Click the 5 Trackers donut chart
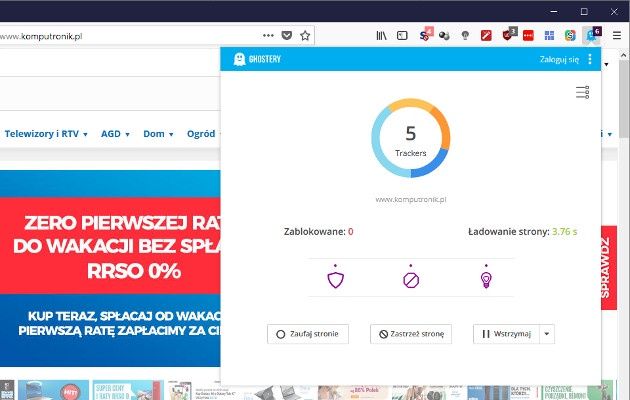Image resolution: width=630 pixels, height=400 pixels. point(411,138)
